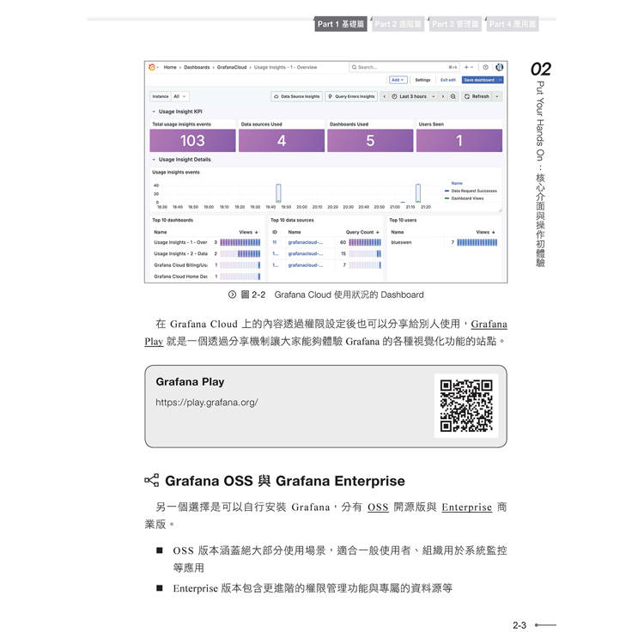Open the help question mark icon
Viewport: 644px width, 644px height.
click(x=485, y=67)
